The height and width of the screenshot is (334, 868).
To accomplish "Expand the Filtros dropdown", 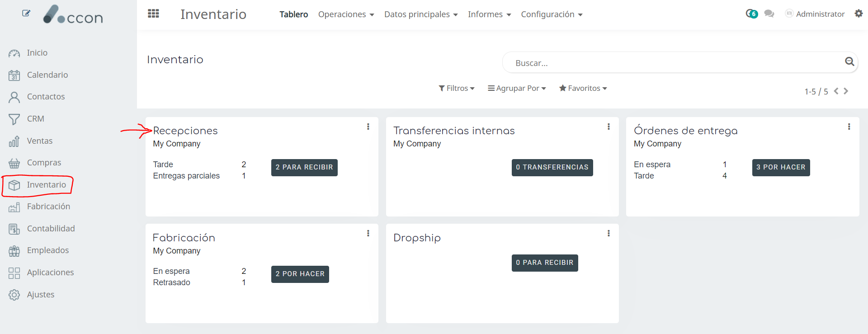I will [x=457, y=88].
